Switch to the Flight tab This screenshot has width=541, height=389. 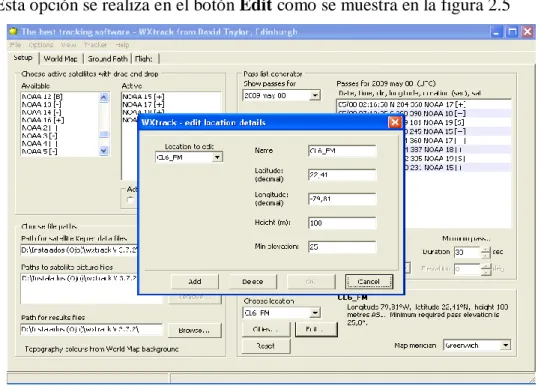[144, 59]
